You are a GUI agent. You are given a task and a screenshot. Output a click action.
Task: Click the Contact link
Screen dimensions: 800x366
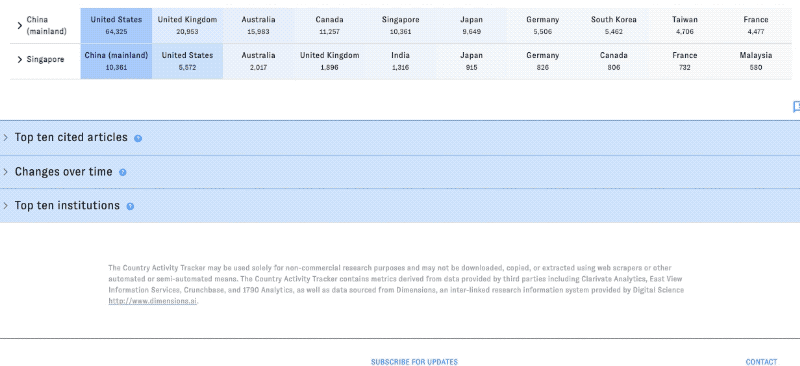[x=761, y=362]
